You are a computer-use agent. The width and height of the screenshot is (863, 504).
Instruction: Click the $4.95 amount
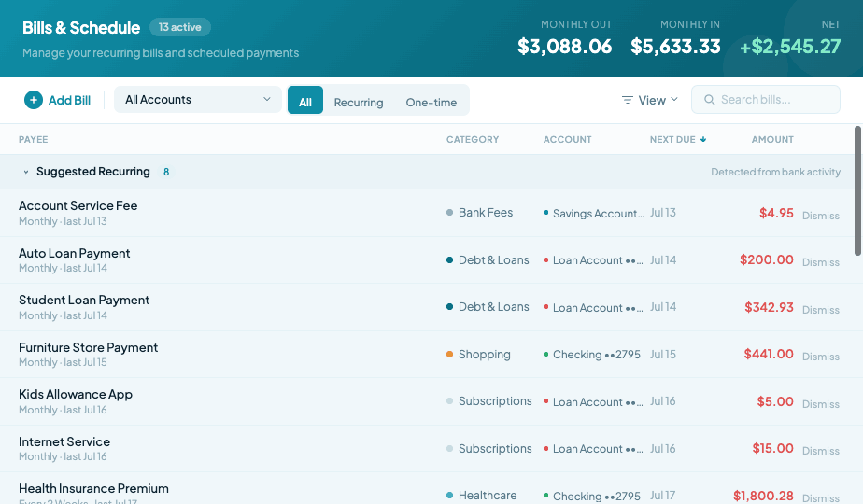tap(776, 213)
